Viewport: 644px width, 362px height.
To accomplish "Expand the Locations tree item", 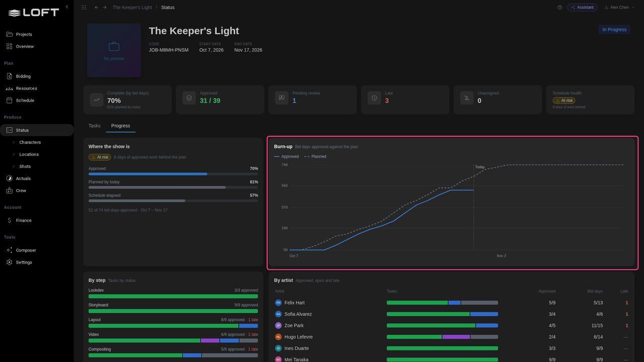I will tap(14, 154).
